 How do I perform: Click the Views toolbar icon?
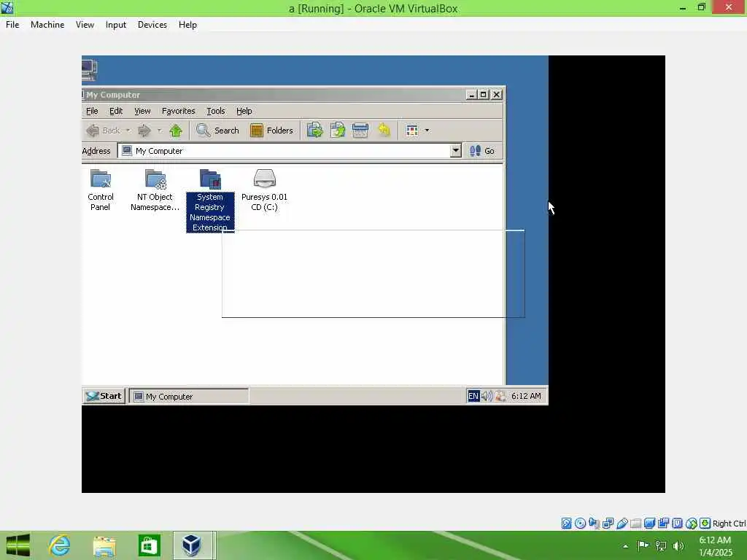click(412, 131)
